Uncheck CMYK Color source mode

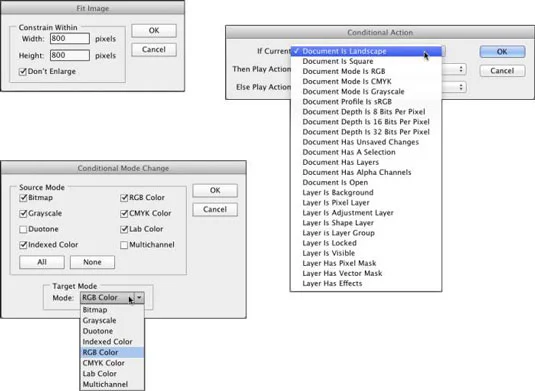click(124, 214)
